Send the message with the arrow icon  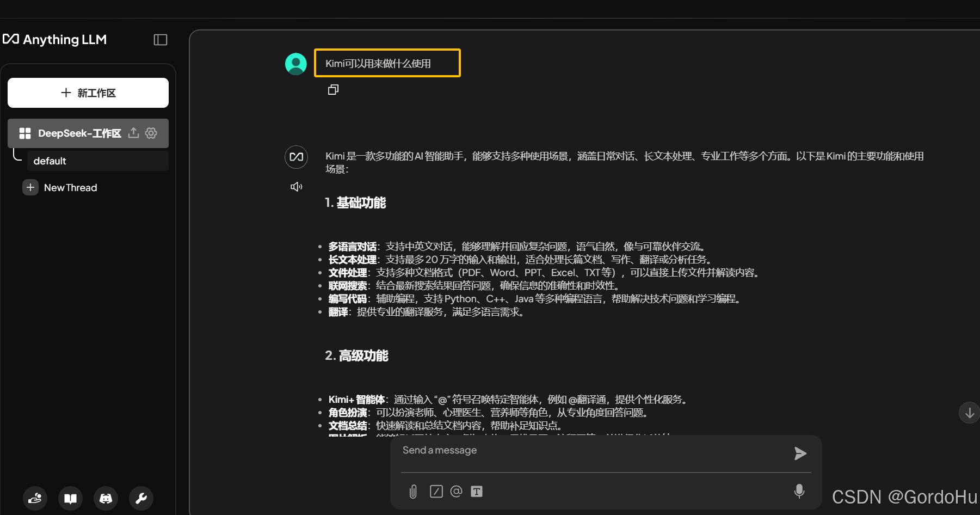click(x=800, y=453)
